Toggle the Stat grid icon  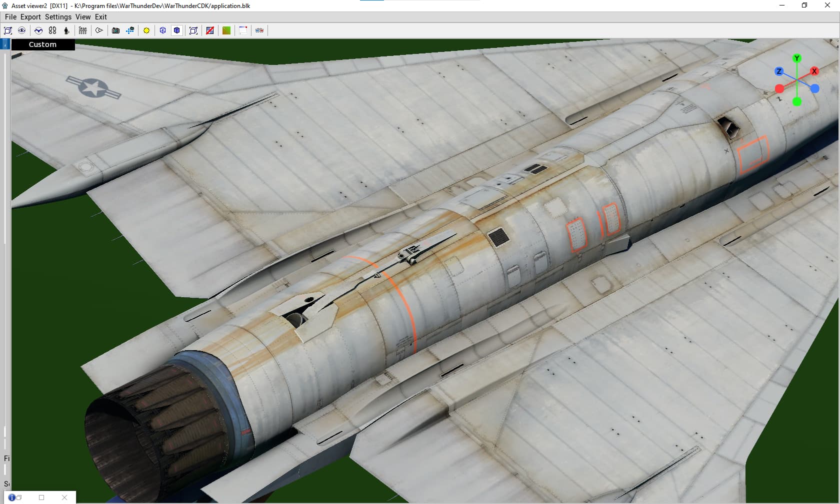[x=83, y=30]
